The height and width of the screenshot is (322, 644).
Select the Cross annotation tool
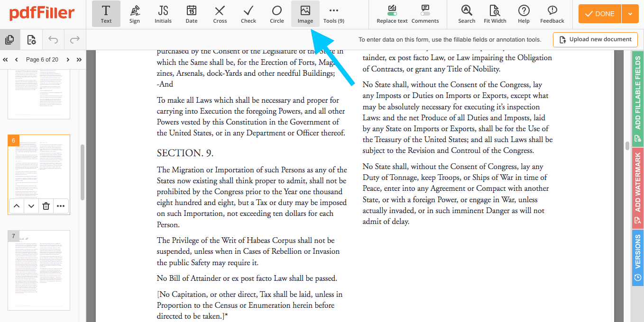220,14
